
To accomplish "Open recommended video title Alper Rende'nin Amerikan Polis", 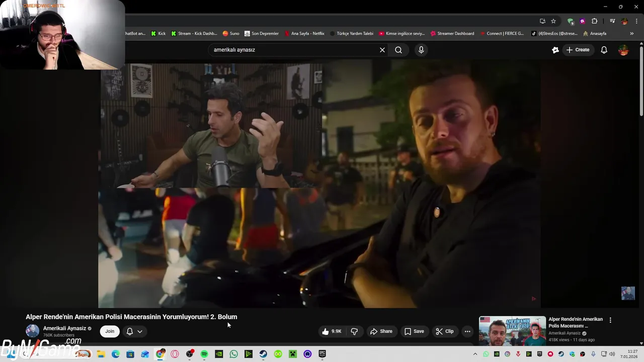I will 576,322.
